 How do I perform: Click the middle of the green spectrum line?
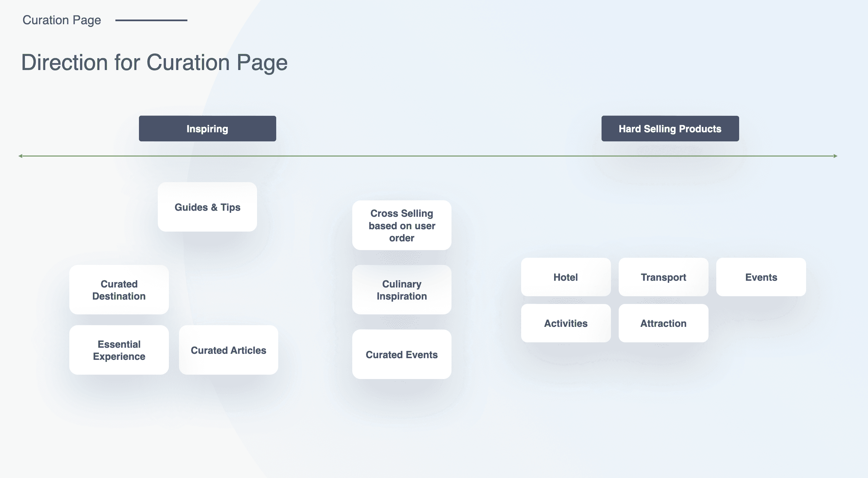[x=428, y=156]
